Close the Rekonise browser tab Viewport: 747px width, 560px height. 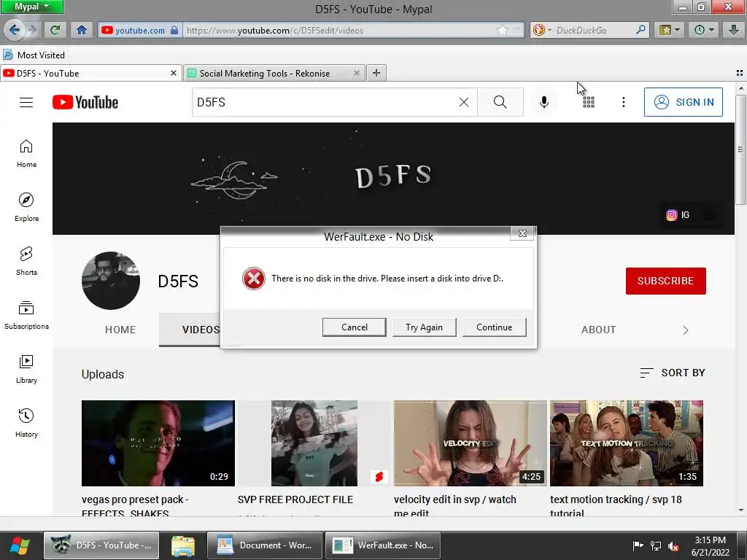tap(356, 73)
